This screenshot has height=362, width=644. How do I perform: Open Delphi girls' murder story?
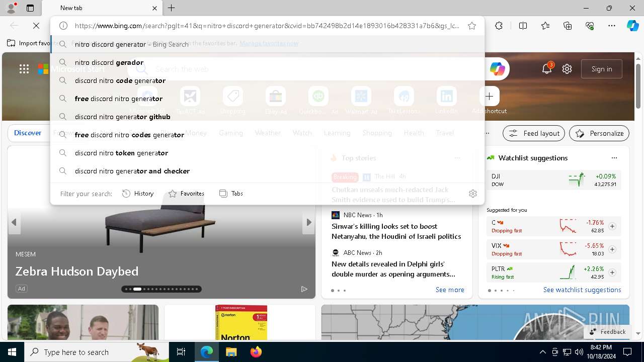pyautogui.click(x=393, y=269)
